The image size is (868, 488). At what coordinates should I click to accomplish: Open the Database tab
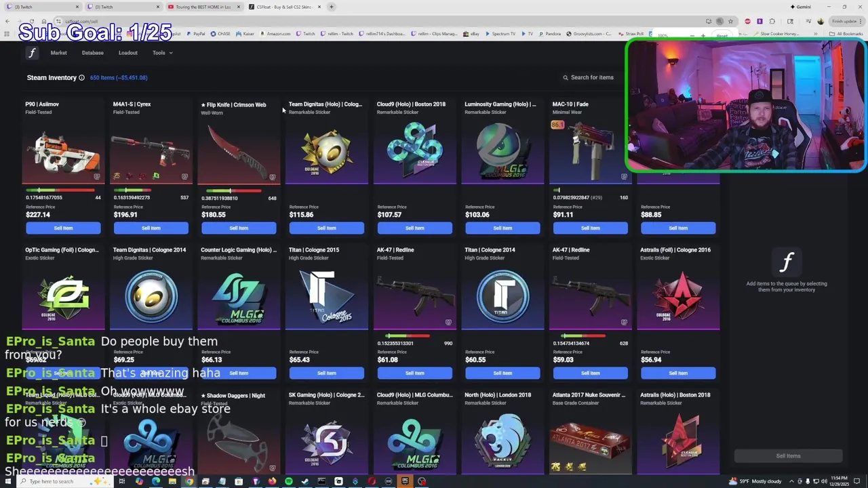[93, 53]
